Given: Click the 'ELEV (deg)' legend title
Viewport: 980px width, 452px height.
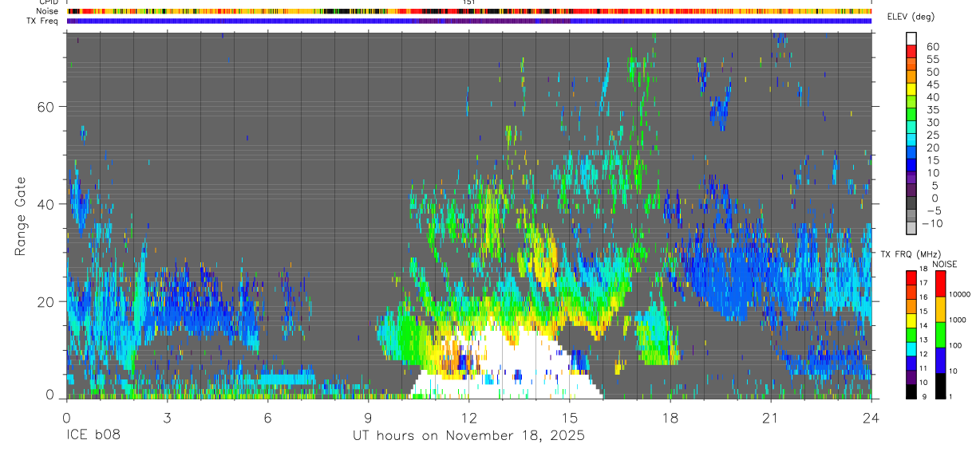Looking at the screenshot, I should pyautogui.click(x=912, y=17).
